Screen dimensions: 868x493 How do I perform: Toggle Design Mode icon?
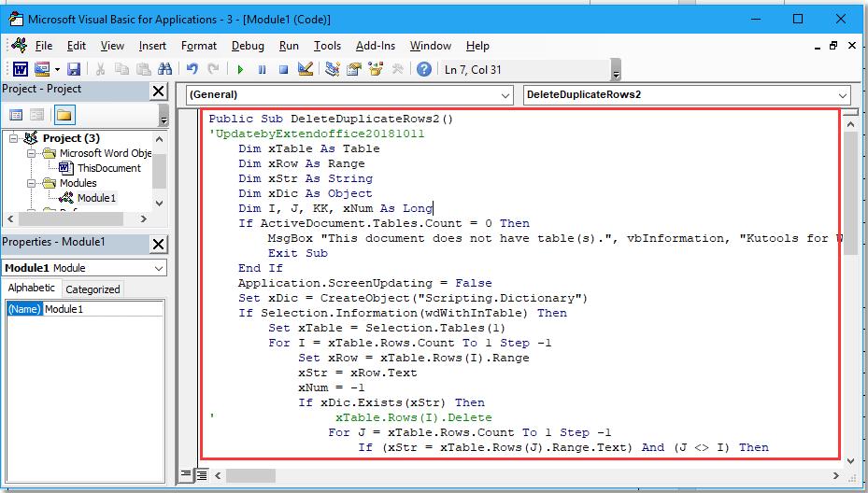[305, 69]
